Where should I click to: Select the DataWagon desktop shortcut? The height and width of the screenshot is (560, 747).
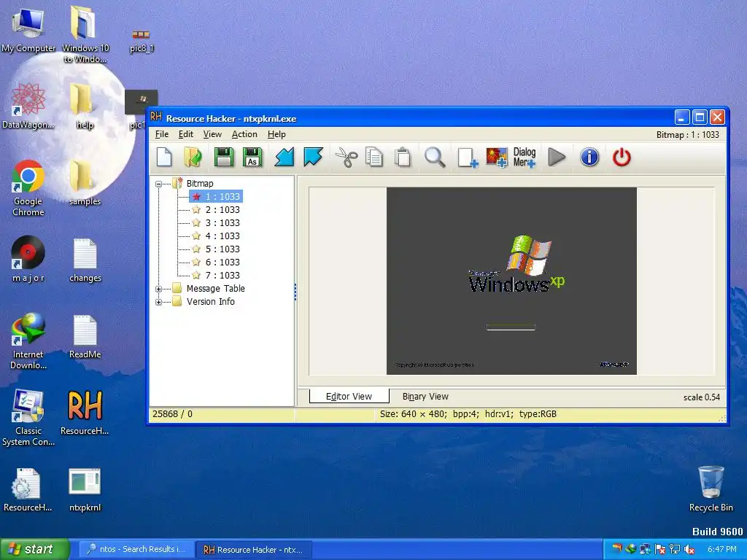(x=28, y=106)
